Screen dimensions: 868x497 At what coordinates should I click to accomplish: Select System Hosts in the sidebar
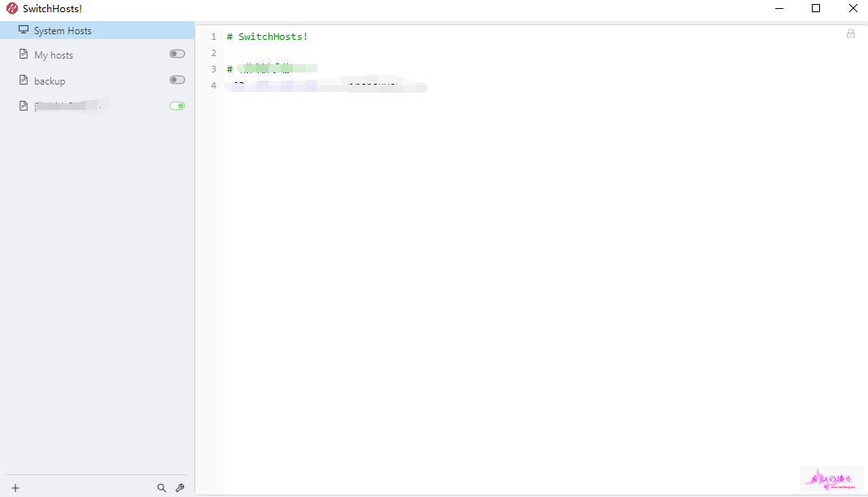tap(97, 30)
